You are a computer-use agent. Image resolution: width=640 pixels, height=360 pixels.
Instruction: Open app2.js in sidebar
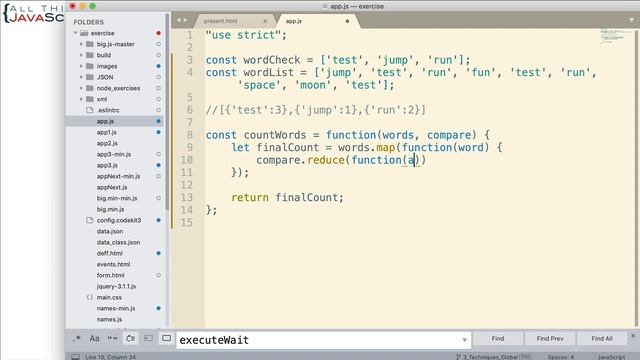pyautogui.click(x=107, y=143)
